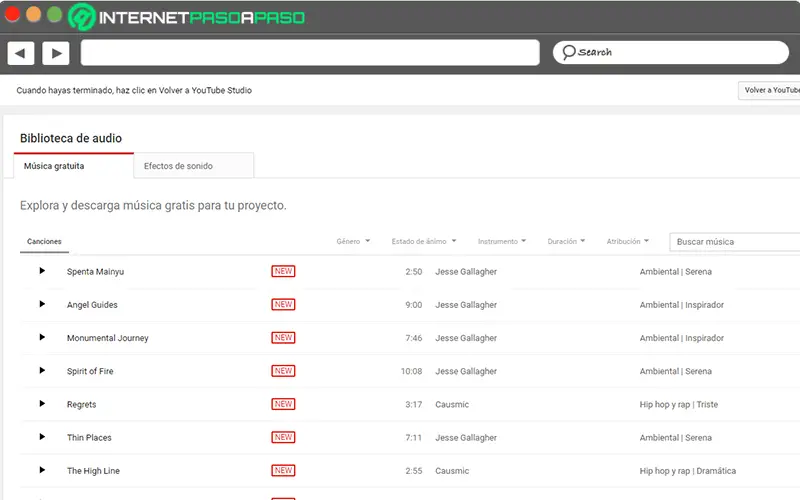Viewport: 800px width, 500px height.
Task: Play the Angel Guides track
Action: point(42,304)
